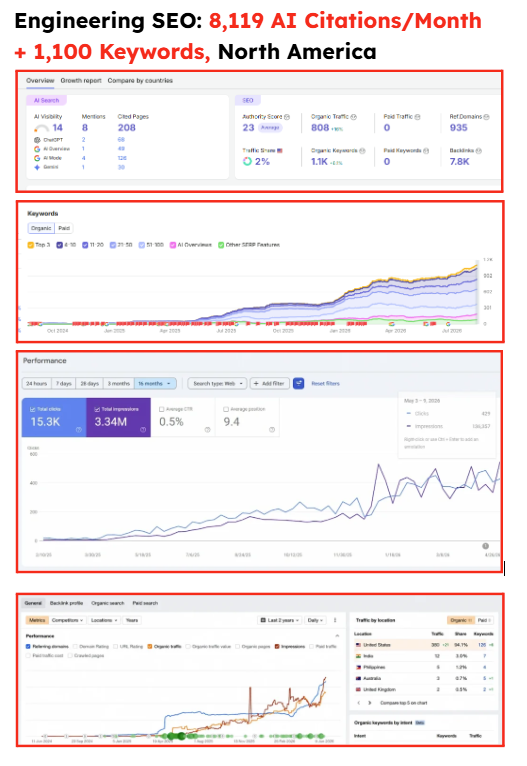
Task: Toggle the AI Overviews legend checkbox
Action: click(x=173, y=245)
